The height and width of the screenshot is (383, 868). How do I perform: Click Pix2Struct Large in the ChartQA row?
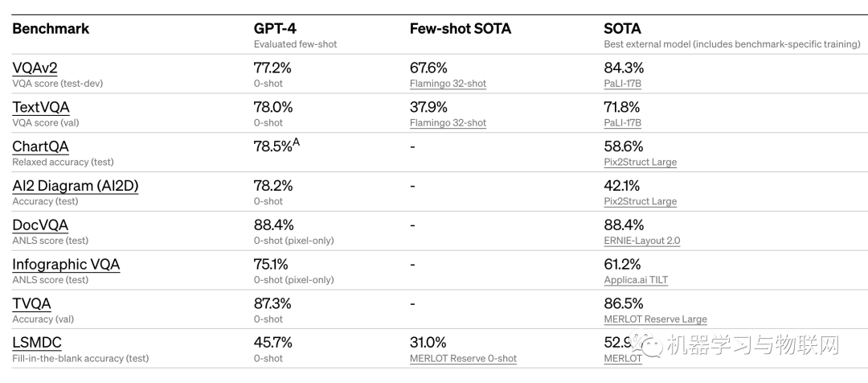641,163
